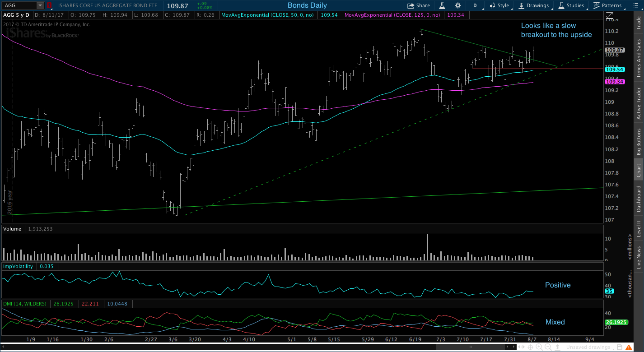This screenshot has width=644, height=352.
Task: Click the scroll right arrow at bottom
Action: 513,347
